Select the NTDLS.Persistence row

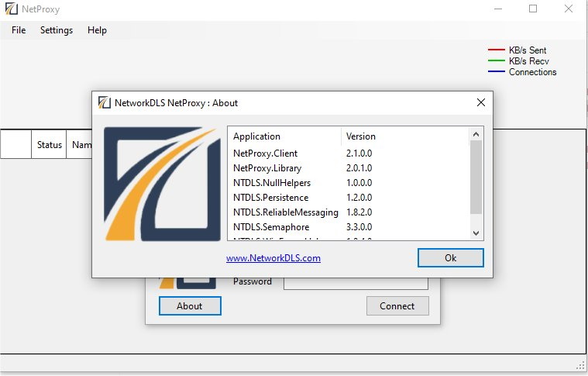tap(349, 198)
